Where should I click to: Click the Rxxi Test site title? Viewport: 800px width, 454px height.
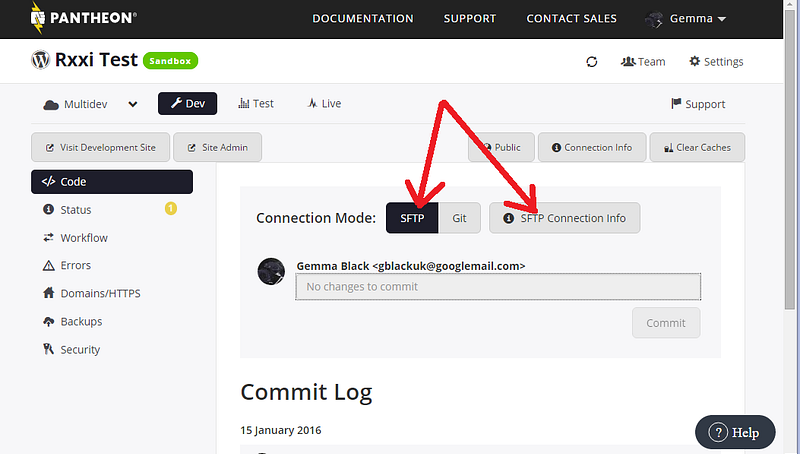click(96, 60)
